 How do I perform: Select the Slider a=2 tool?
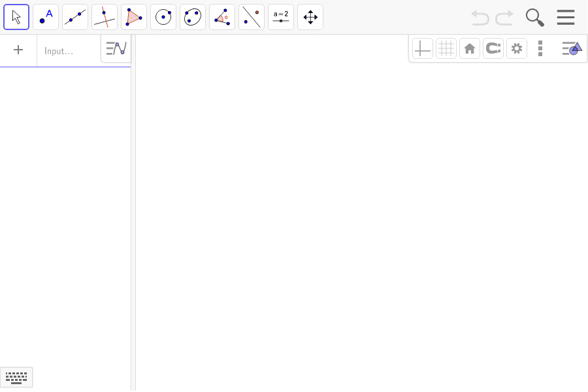281,17
